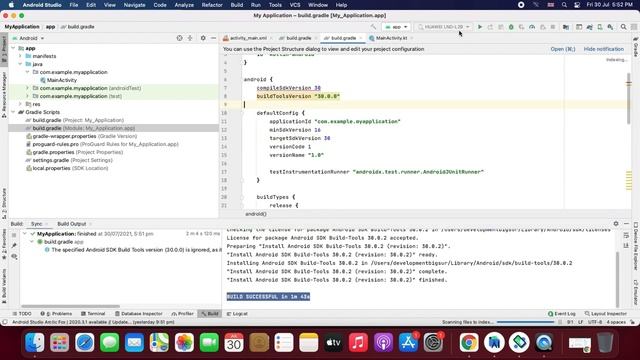Click the build output vertical scrollbar
640x360 pixels.
tap(617, 279)
